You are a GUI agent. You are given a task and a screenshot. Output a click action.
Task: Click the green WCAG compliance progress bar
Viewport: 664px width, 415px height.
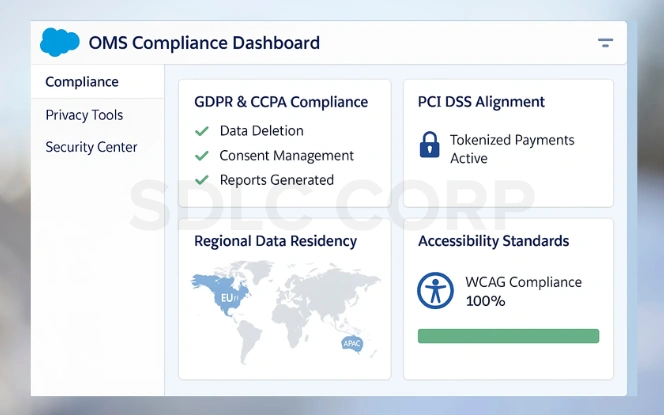(508, 336)
